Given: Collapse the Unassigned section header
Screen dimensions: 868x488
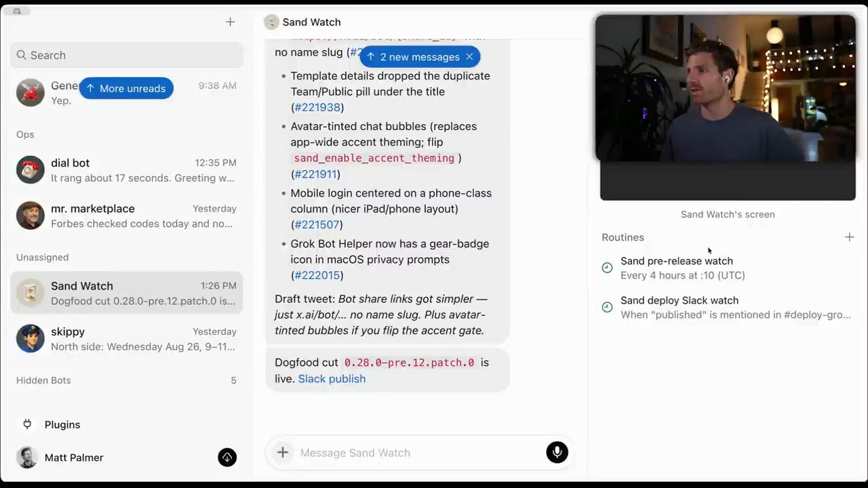Looking at the screenshot, I should (42, 257).
